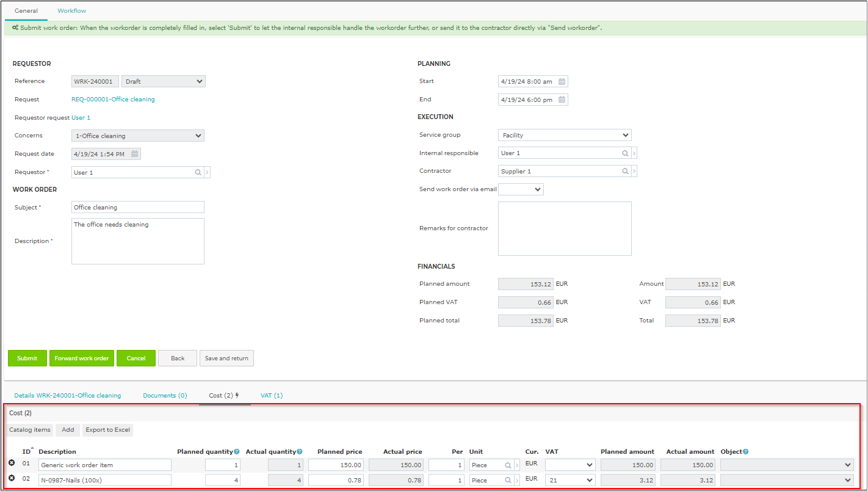Screen dimensions: 868x491
Task: Click search icon in Requestor field
Action: pyautogui.click(x=198, y=173)
